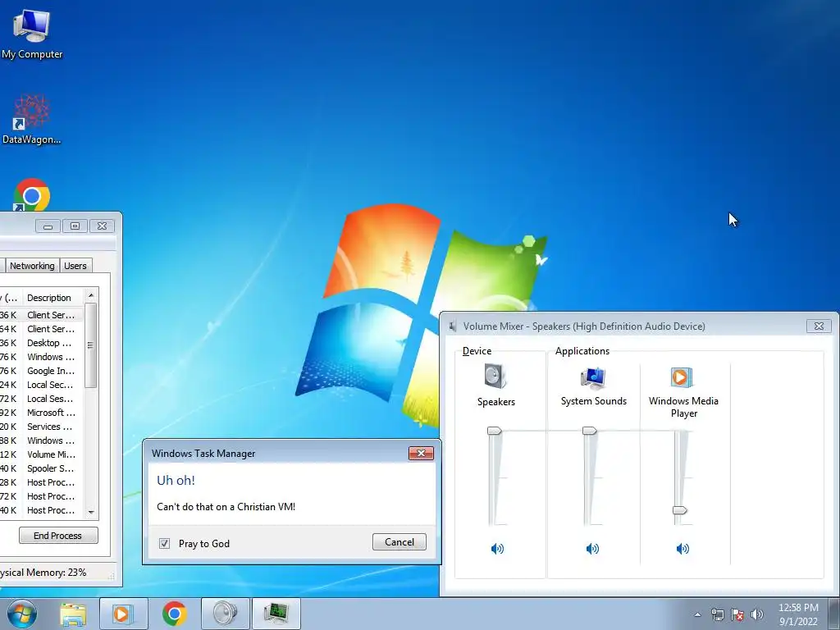Show hidden system tray icons
Viewport: 840px width, 630px height.
click(697, 614)
